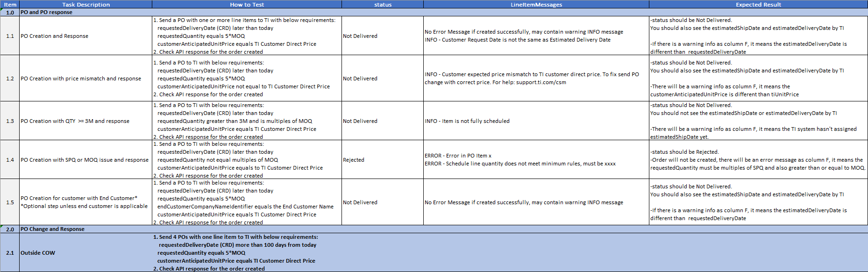
Task: Select item number 1.5 cell
Action: click(x=10, y=202)
